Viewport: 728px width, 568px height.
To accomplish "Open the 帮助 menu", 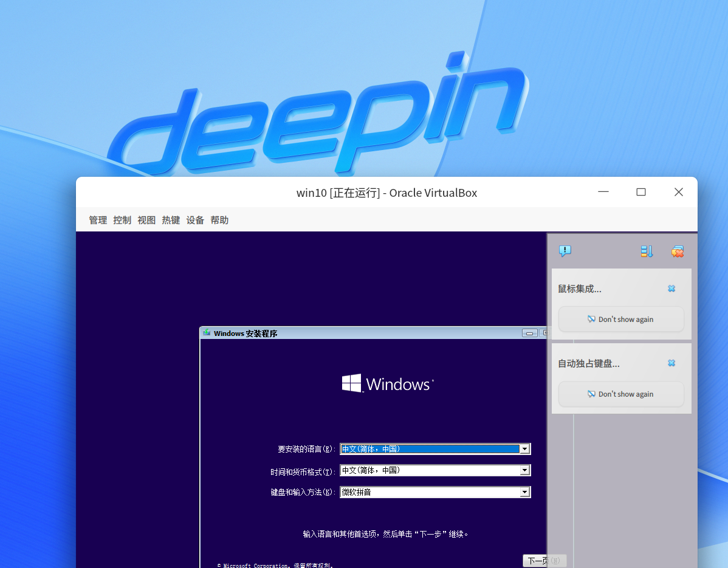I will 219,220.
